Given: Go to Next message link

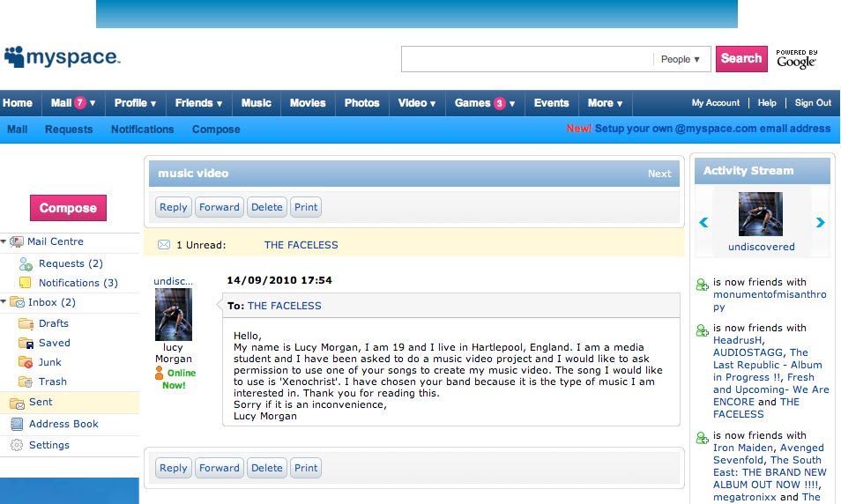Looking at the screenshot, I should click(659, 174).
